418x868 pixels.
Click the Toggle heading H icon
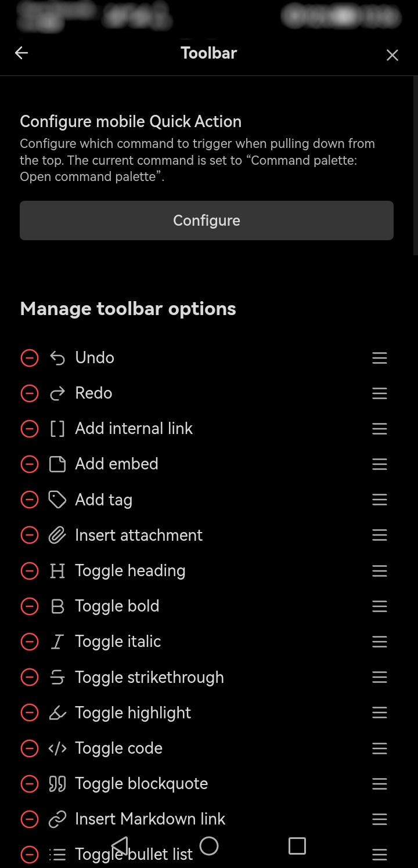57,571
